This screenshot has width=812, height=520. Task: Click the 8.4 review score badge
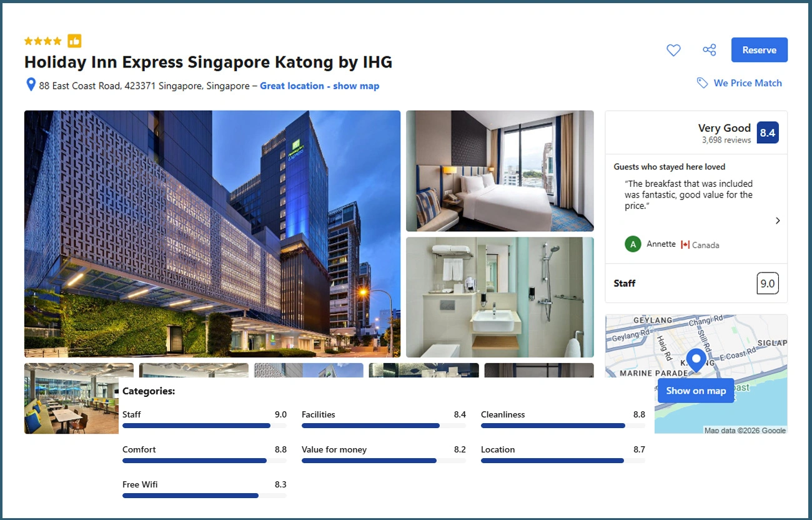coord(767,132)
